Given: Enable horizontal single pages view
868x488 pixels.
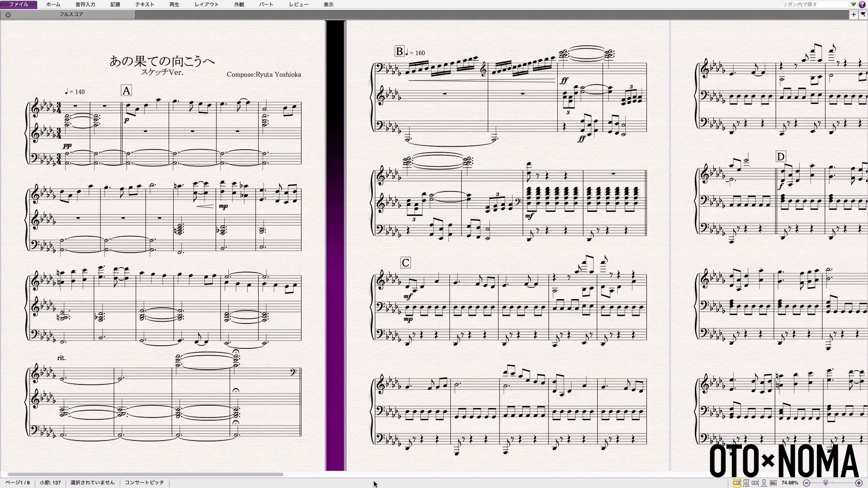Looking at the screenshot, I should [755, 483].
